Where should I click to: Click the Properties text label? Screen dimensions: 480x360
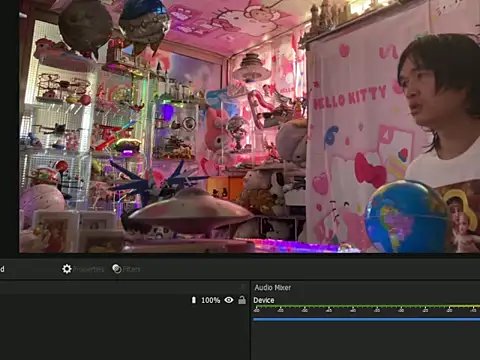(89, 269)
